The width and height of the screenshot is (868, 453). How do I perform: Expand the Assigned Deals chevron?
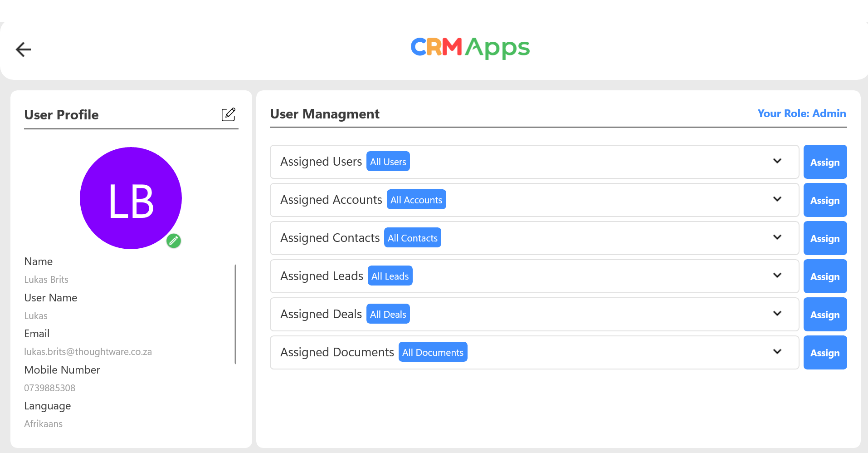click(777, 314)
